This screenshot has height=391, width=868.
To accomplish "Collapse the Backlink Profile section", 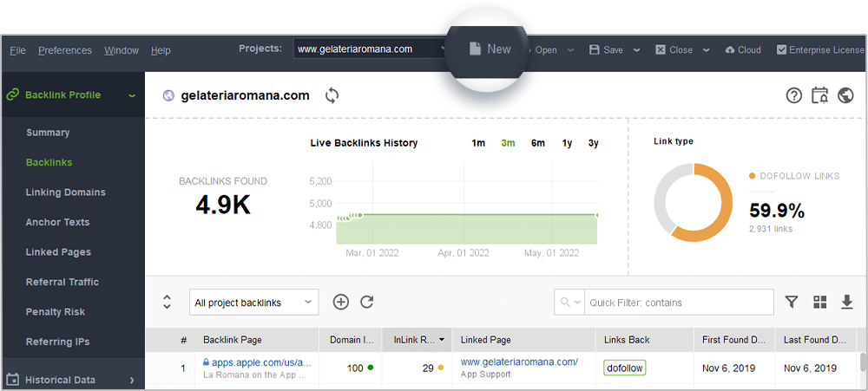I will coord(132,95).
